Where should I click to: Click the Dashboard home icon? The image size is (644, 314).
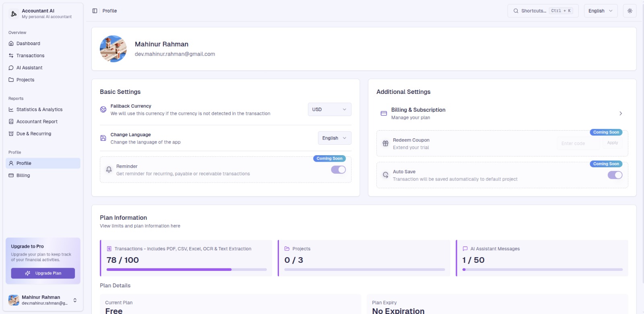pyautogui.click(x=11, y=44)
